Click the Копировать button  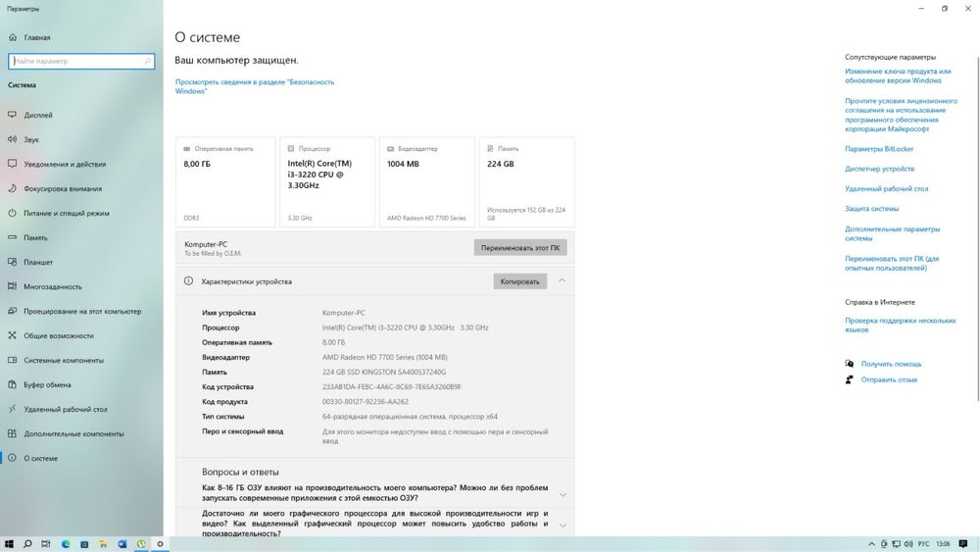pos(519,281)
